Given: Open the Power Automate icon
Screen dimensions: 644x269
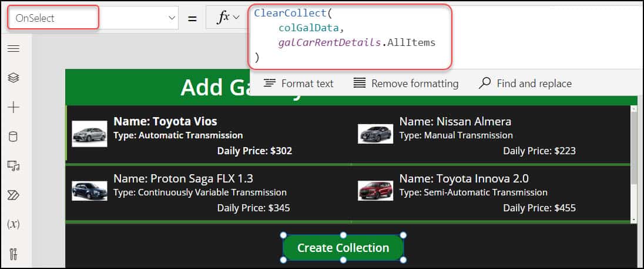Looking at the screenshot, I should pos(14,195).
